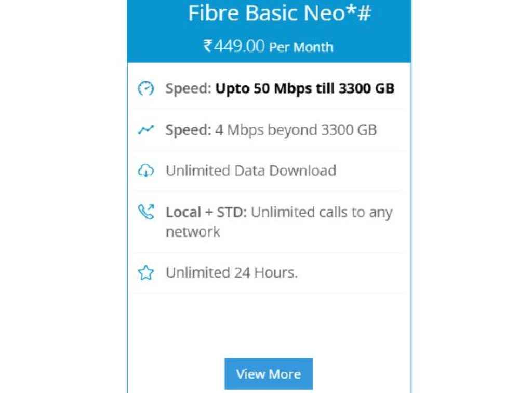Image resolution: width=532 pixels, height=393 pixels.
Task: Click the gauge needle icon on first row
Action: [146, 88]
